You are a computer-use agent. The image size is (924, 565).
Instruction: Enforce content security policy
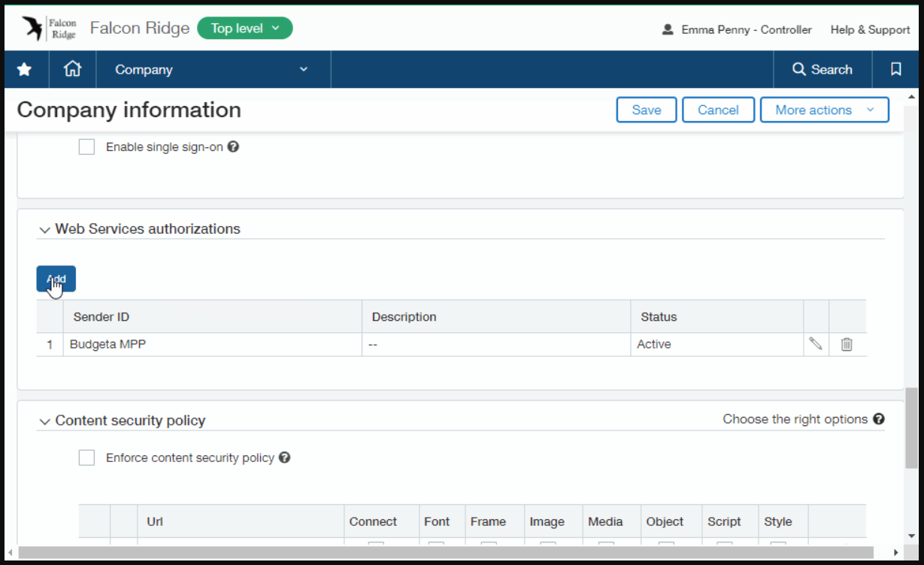[x=86, y=458]
